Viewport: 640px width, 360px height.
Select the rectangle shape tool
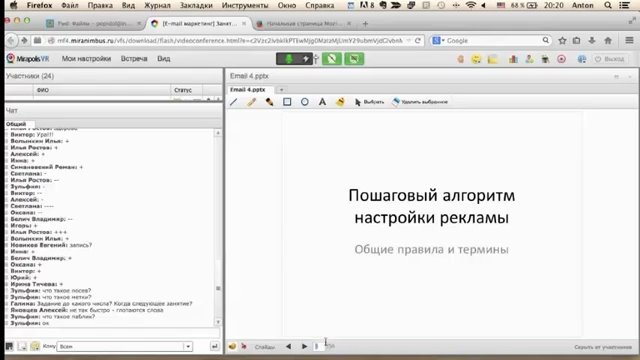point(287,102)
